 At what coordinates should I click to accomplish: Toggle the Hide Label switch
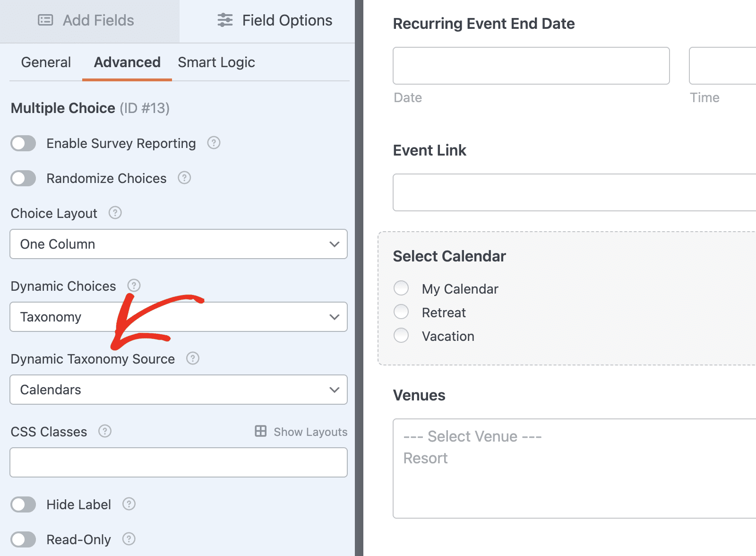click(24, 504)
